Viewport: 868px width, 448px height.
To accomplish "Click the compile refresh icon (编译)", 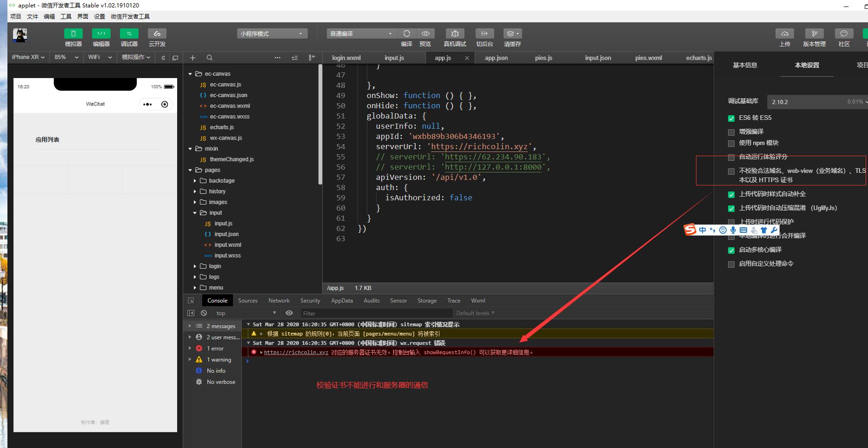I will (407, 33).
